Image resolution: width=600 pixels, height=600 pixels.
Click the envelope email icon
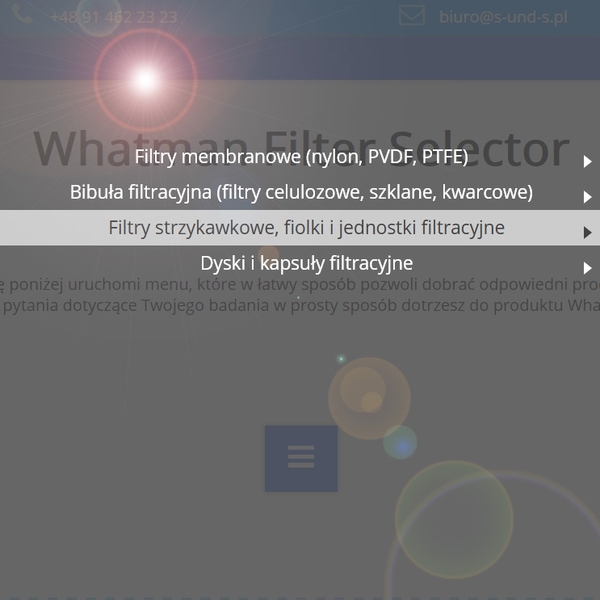click(412, 15)
